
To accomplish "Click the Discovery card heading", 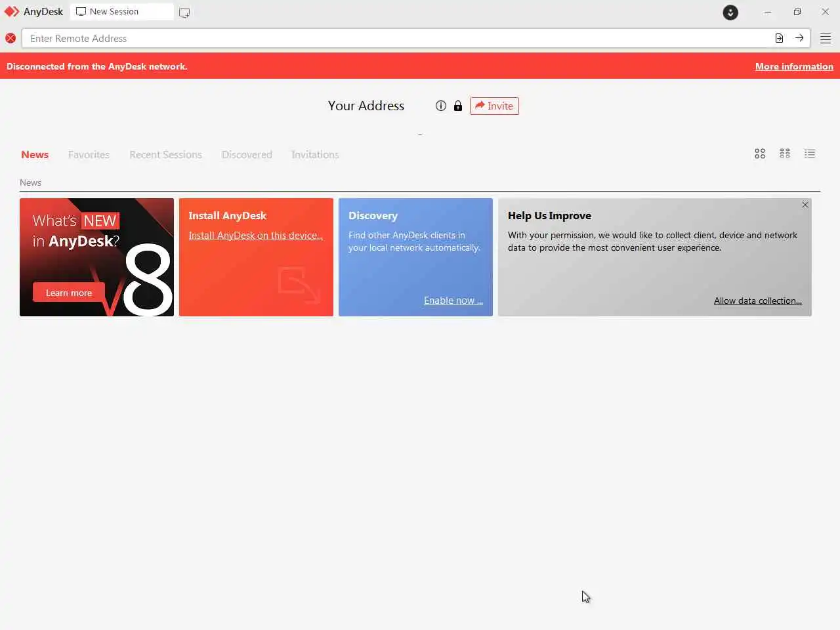I will (373, 216).
